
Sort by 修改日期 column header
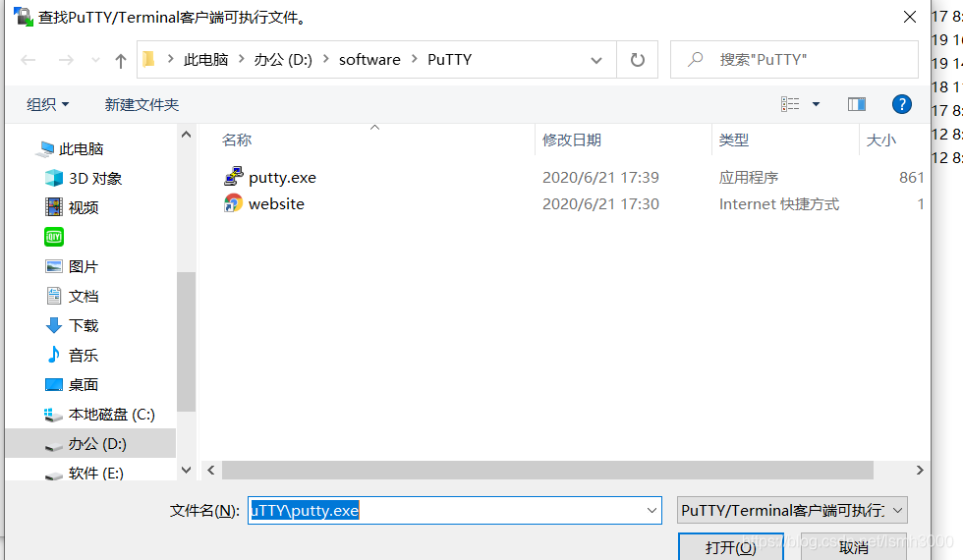(x=572, y=140)
